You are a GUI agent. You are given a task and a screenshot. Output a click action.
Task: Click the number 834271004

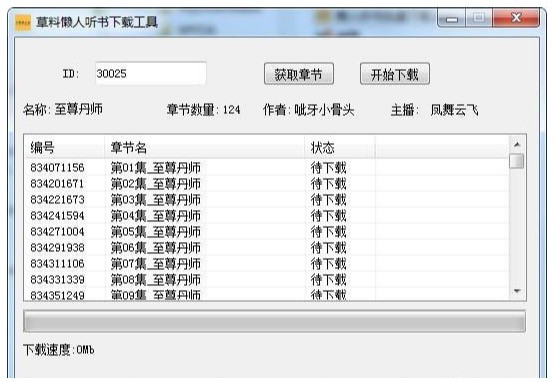tap(57, 232)
